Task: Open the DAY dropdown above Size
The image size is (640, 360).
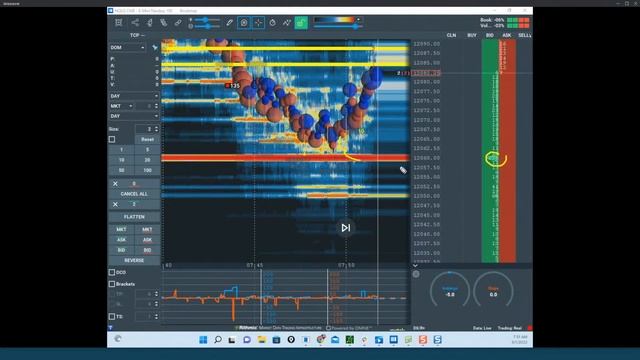Action: [x=134, y=116]
